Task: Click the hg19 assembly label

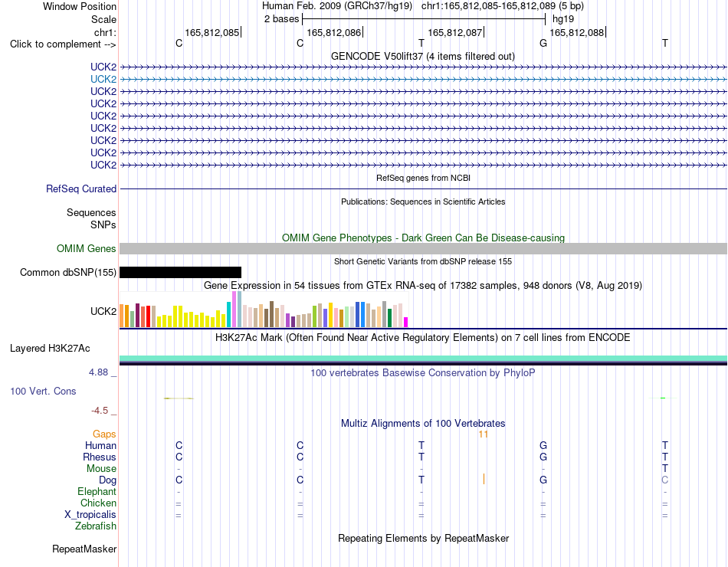Action: [x=563, y=19]
